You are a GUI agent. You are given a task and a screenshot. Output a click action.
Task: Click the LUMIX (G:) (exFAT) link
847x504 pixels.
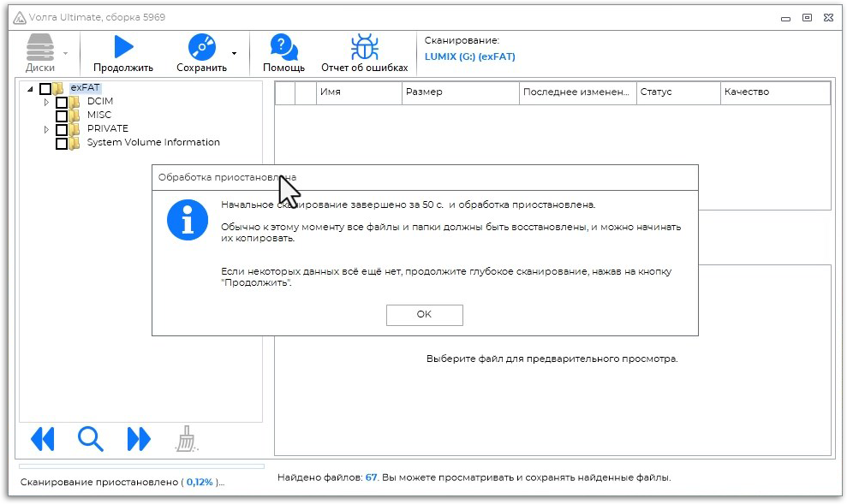469,56
